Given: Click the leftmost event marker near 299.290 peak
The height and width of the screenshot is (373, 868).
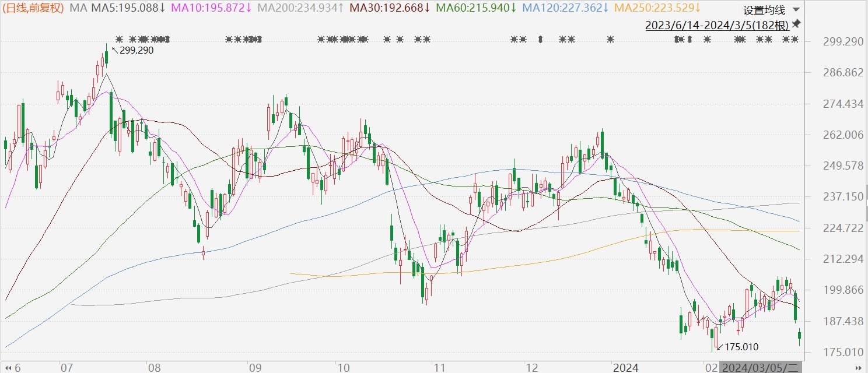Looking at the screenshot, I should (119, 40).
